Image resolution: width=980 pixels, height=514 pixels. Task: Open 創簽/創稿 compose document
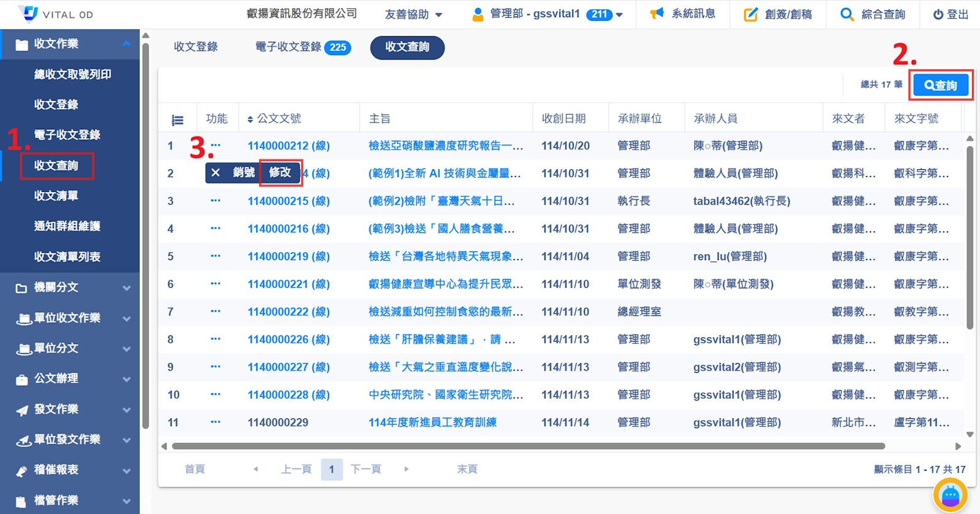777,14
